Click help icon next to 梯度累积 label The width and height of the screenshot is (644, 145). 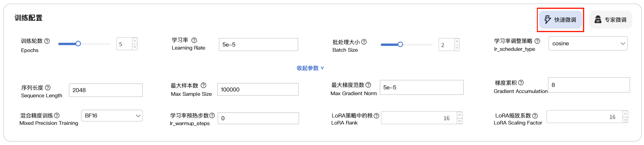tap(521, 83)
